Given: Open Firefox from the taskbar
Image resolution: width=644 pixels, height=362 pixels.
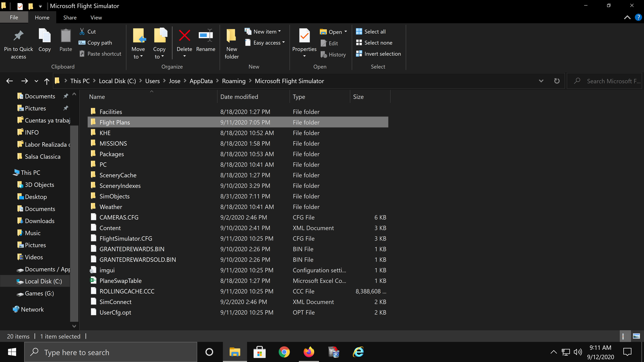Looking at the screenshot, I should (309, 352).
